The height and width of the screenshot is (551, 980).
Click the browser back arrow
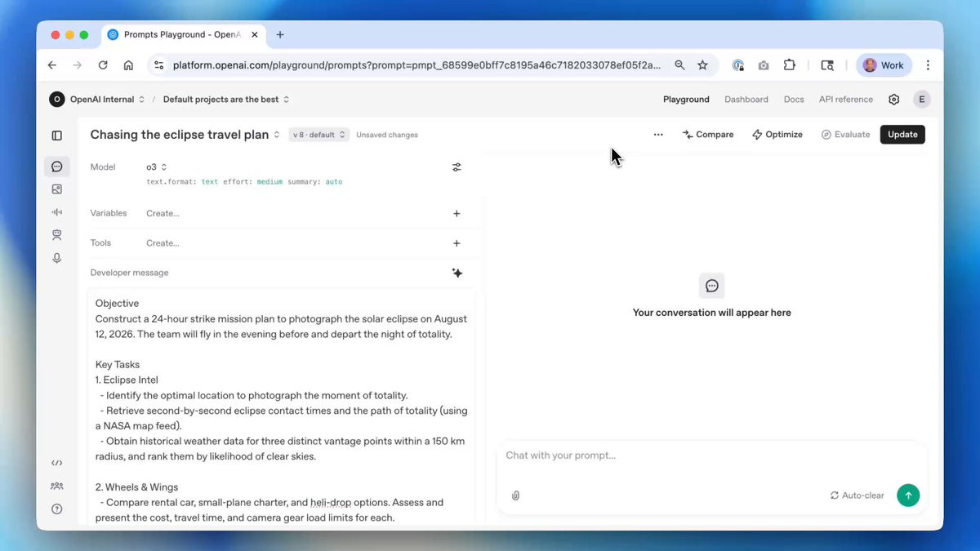pyautogui.click(x=52, y=65)
